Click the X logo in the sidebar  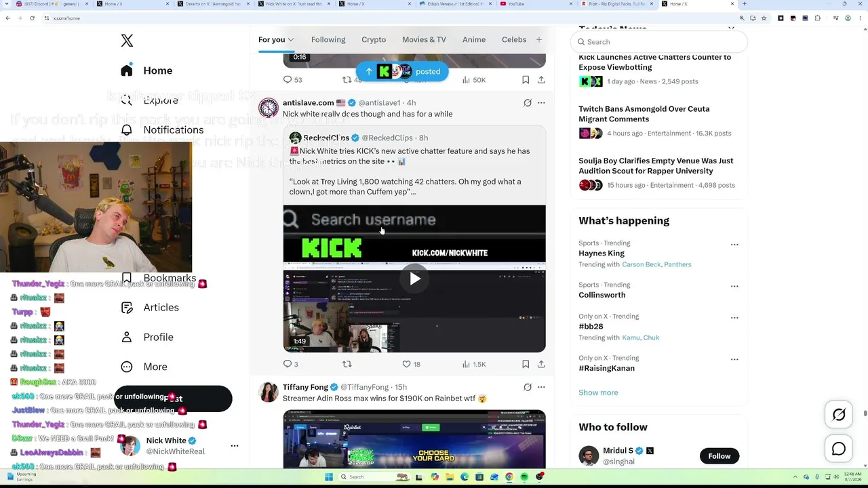coord(127,41)
